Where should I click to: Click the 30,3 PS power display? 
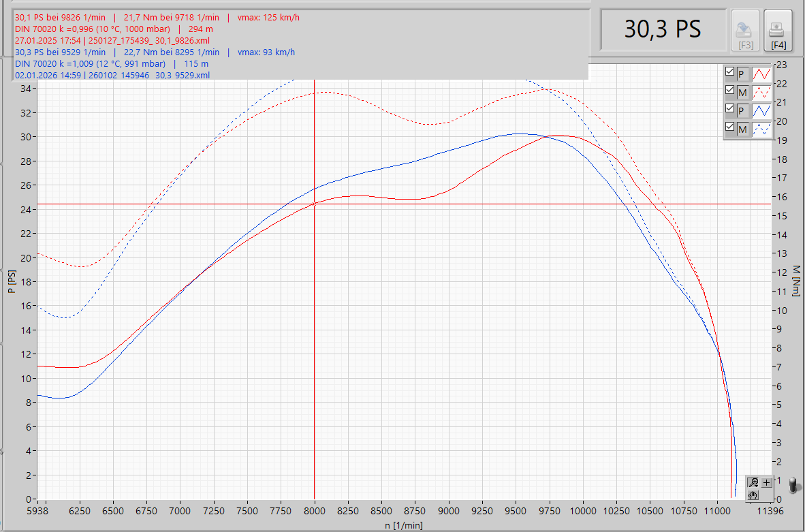662,30
